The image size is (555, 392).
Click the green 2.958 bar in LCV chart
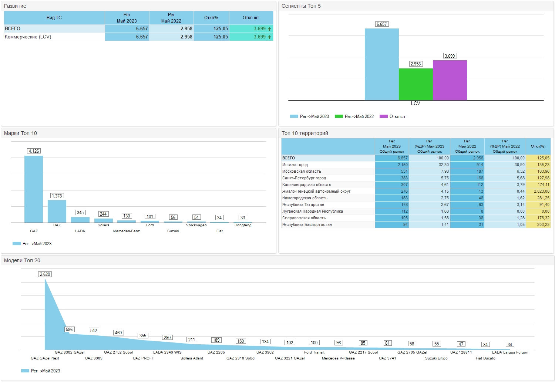[416, 84]
